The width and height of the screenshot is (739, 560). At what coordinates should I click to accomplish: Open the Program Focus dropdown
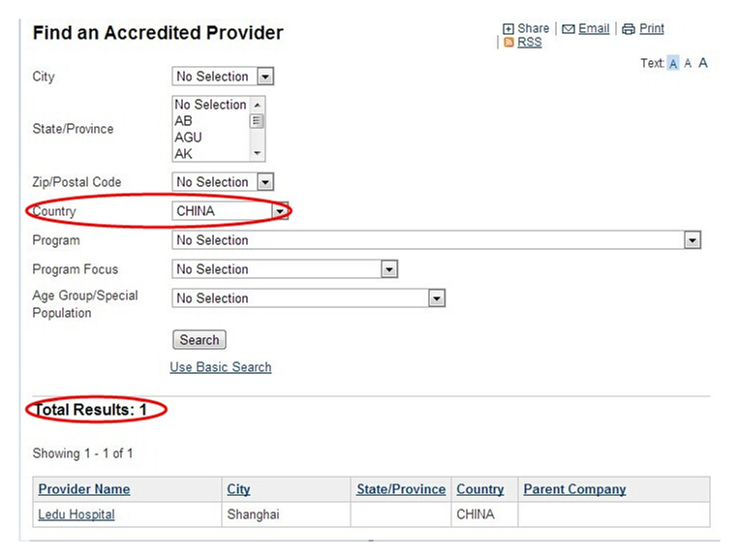click(x=389, y=269)
